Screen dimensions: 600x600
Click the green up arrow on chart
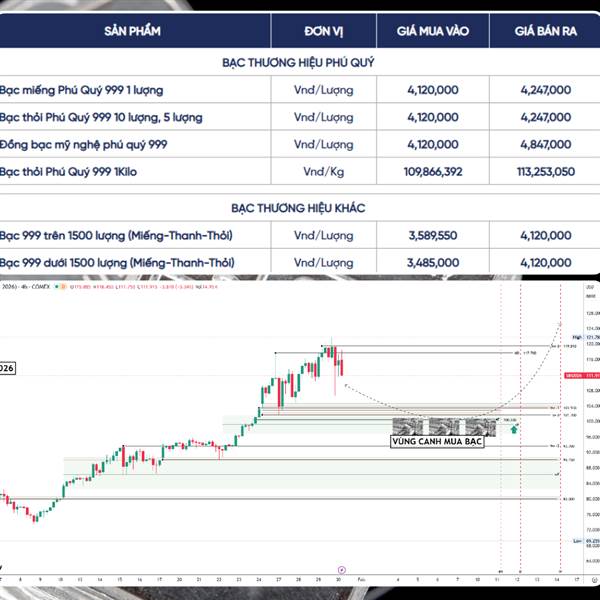click(514, 429)
